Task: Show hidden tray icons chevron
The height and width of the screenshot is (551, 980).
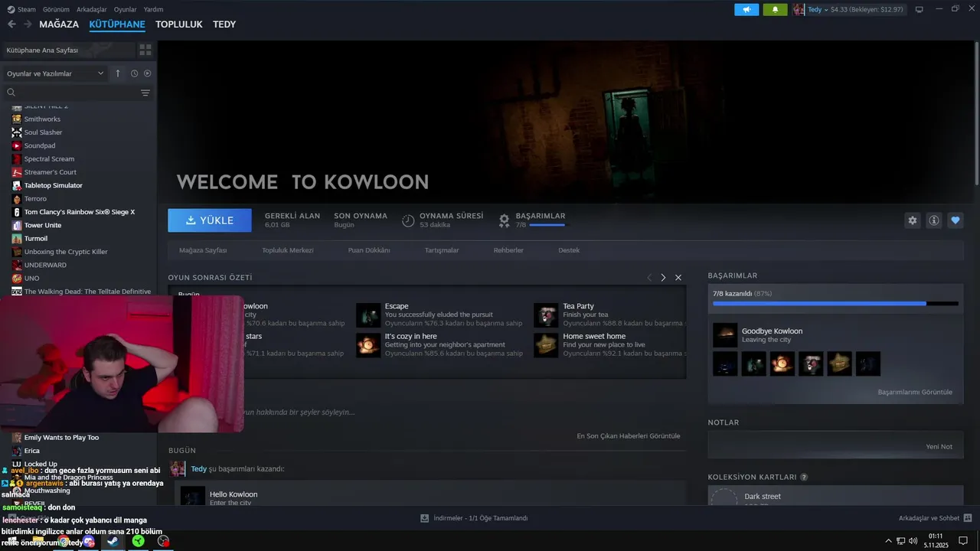Action: pos(888,541)
